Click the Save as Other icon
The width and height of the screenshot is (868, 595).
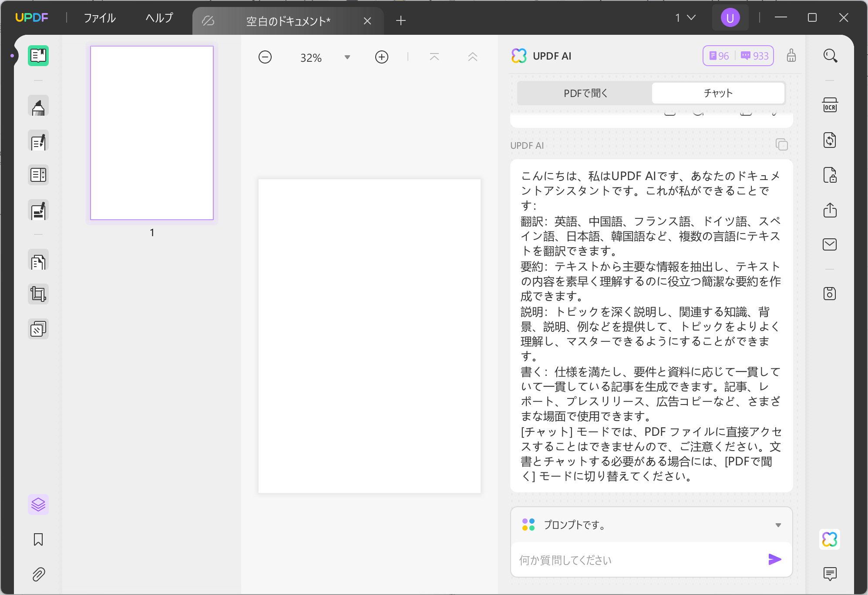(830, 294)
